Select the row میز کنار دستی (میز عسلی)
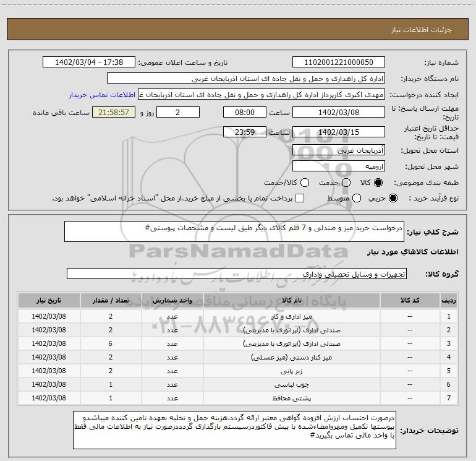This screenshot has height=461, width=476. pos(237,358)
